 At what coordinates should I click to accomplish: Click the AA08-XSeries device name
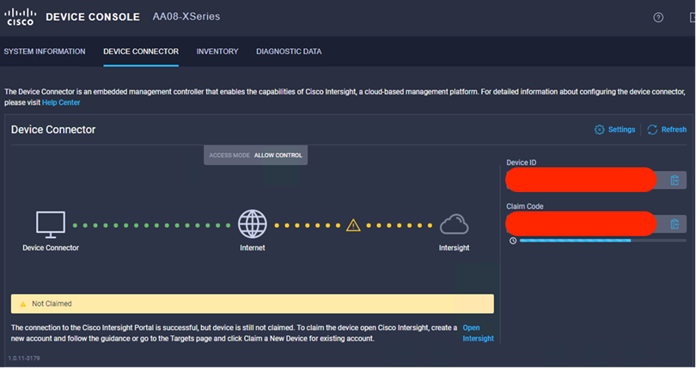(x=186, y=16)
